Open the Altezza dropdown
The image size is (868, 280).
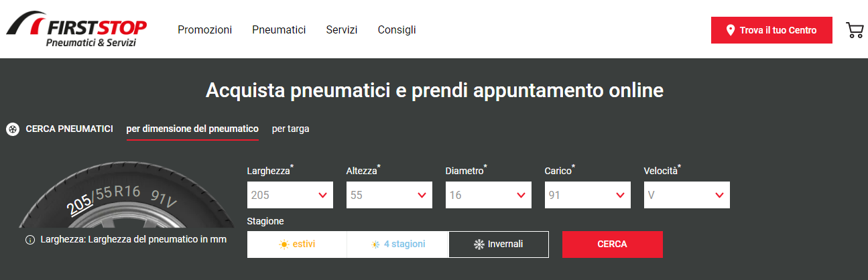(x=389, y=195)
